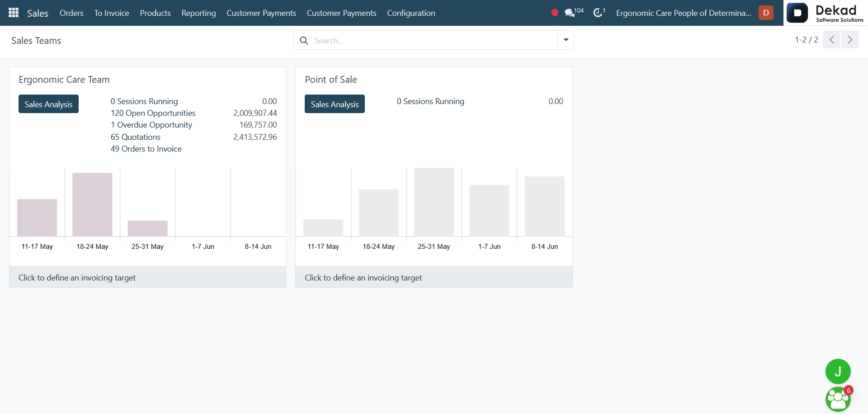
Task: Click the Sales Teams page heading
Action: [36, 41]
